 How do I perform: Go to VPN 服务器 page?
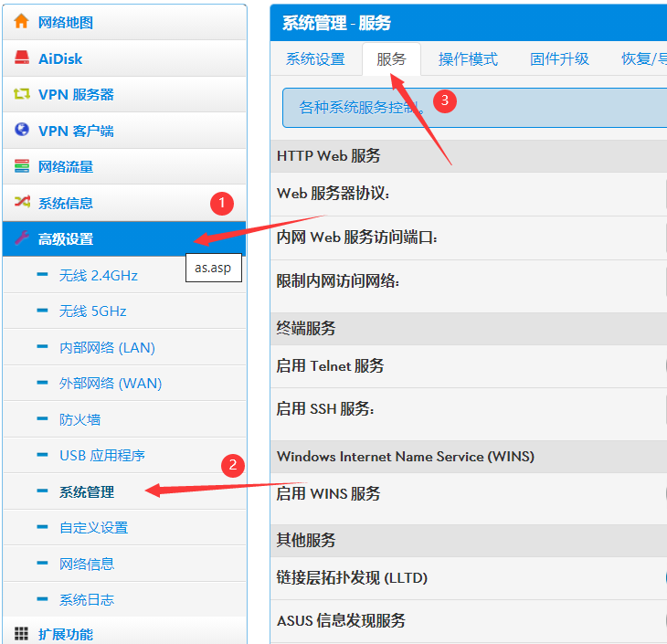[124, 94]
